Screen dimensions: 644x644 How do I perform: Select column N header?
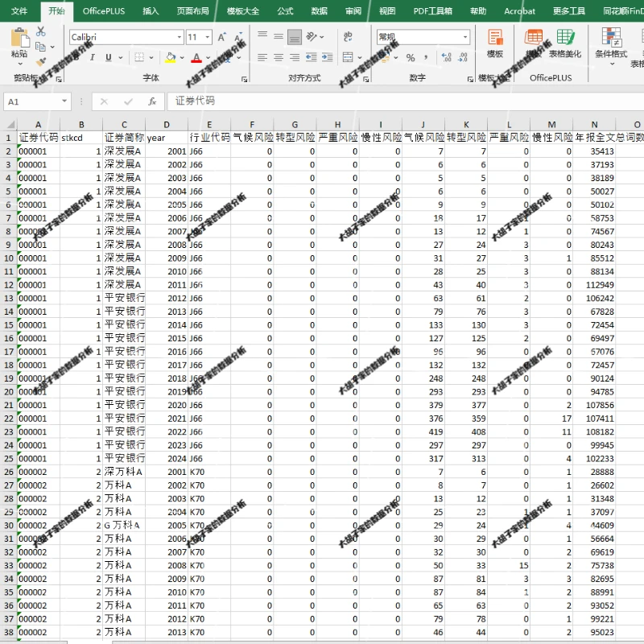(594, 125)
